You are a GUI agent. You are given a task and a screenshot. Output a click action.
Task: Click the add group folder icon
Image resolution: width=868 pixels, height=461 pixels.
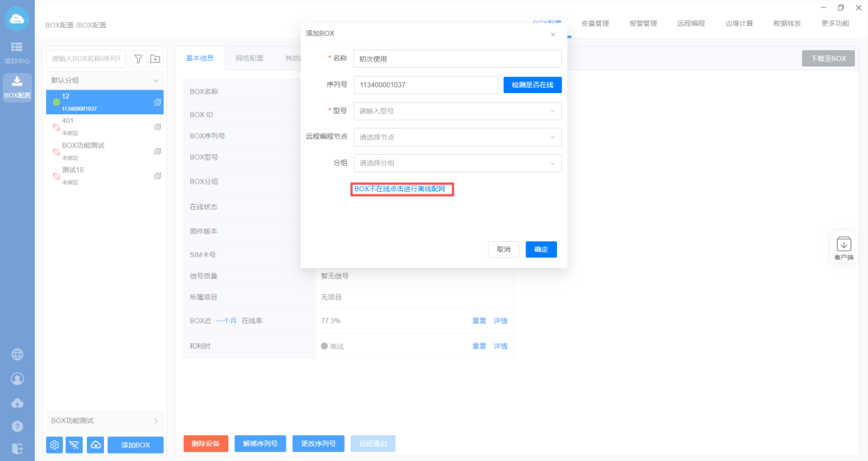tap(155, 59)
